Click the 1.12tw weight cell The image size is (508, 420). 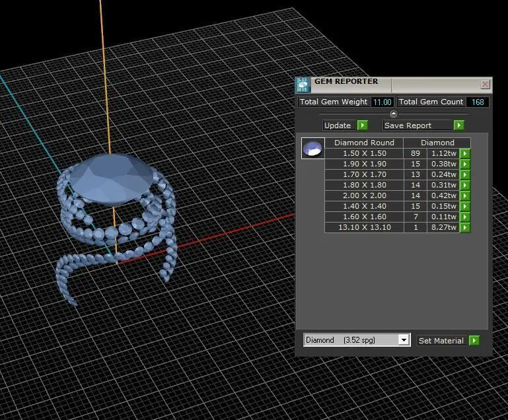pos(443,153)
